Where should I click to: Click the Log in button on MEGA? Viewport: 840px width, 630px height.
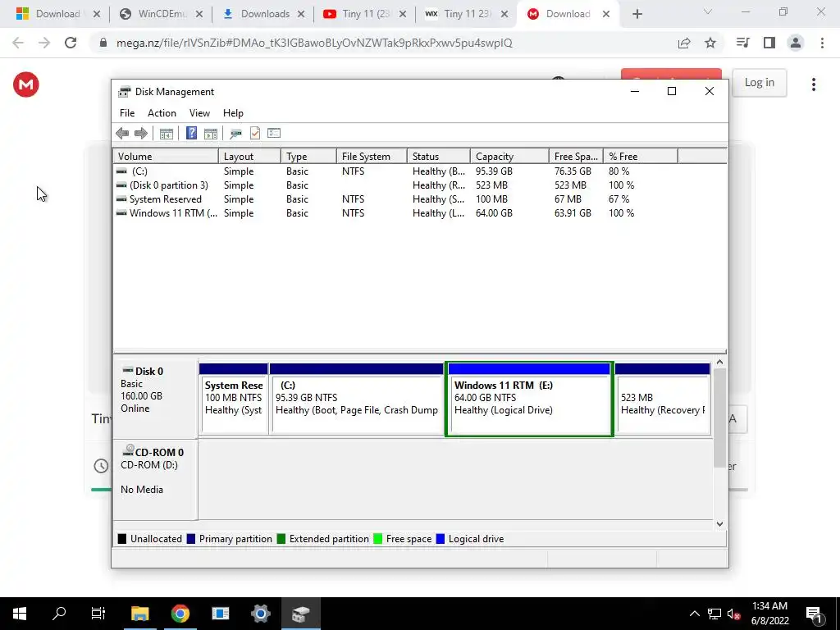click(x=759, y=83)
